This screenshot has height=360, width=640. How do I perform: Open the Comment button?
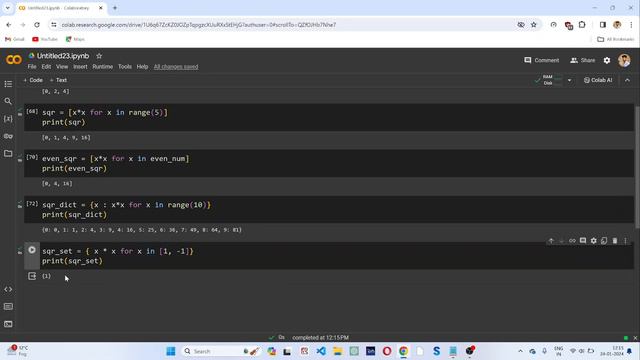point(542,60)
